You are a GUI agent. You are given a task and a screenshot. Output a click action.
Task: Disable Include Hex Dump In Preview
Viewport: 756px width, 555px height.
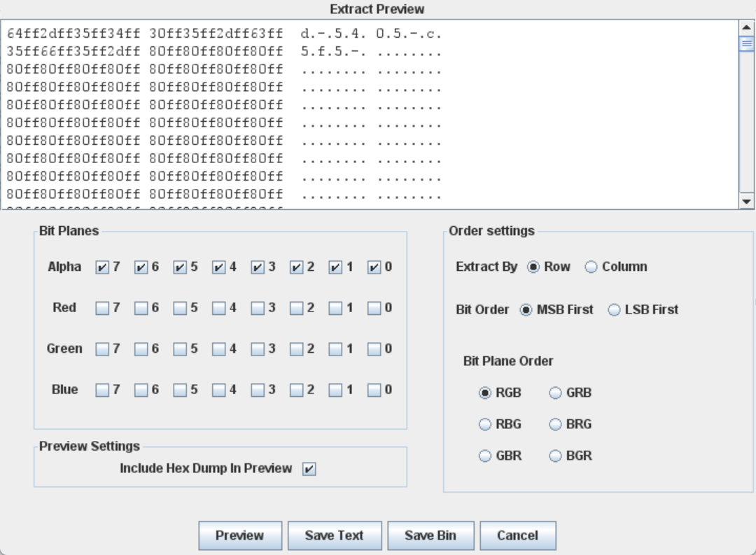tap(309, 470)
